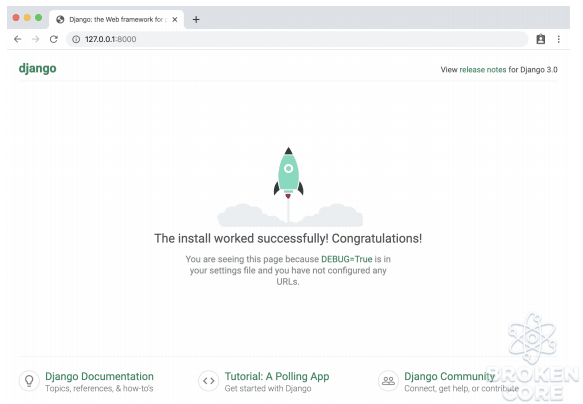Click the red close window button
Image resolution: width=583 pixels, height=404 pixels.
coord(16,17)
